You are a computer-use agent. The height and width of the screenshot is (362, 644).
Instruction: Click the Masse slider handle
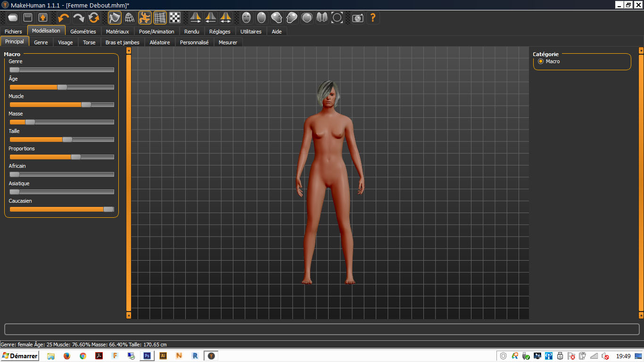30,122
